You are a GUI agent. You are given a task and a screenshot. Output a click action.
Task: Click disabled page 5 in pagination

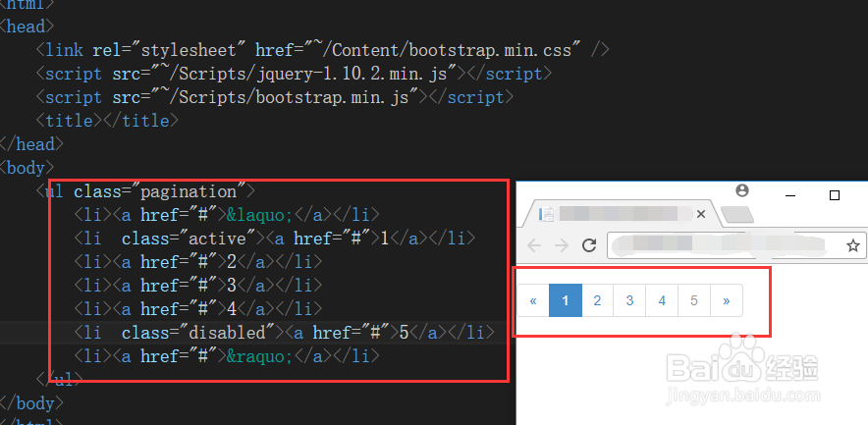694,301
